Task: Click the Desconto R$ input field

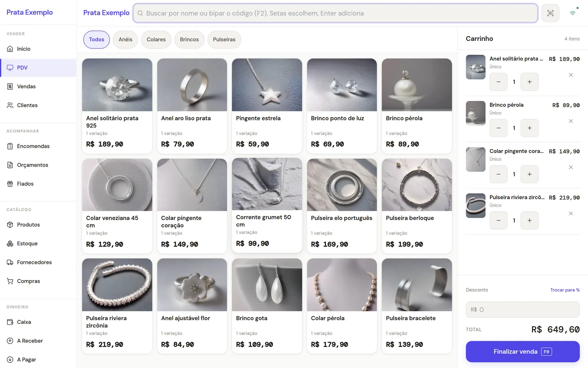Action: click(523, 309)
